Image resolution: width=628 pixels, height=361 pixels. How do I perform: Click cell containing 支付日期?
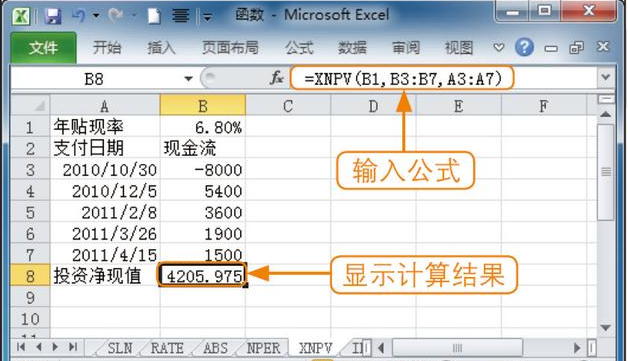point(105,148)
